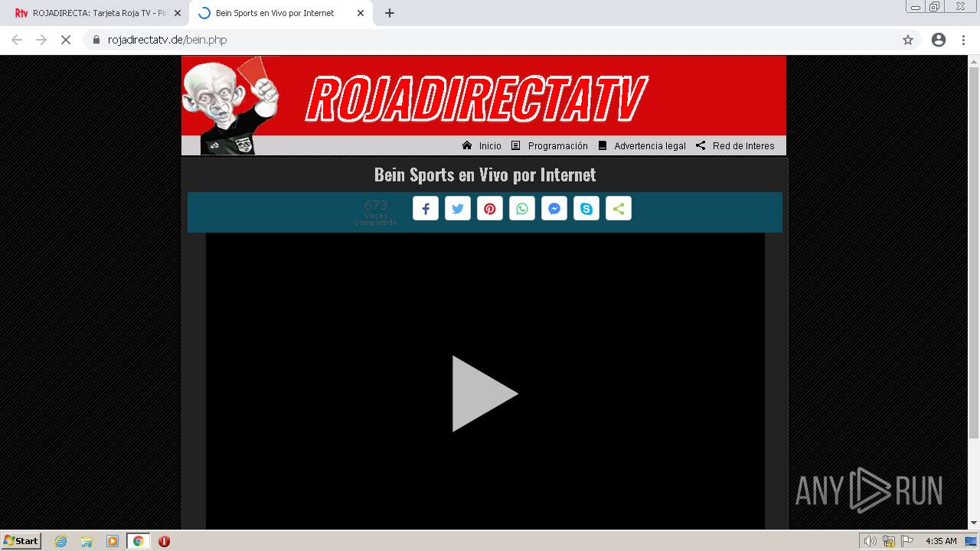Go back to the previous page
This screenshot has height=551, width=980.
click(x=17, y=40)
